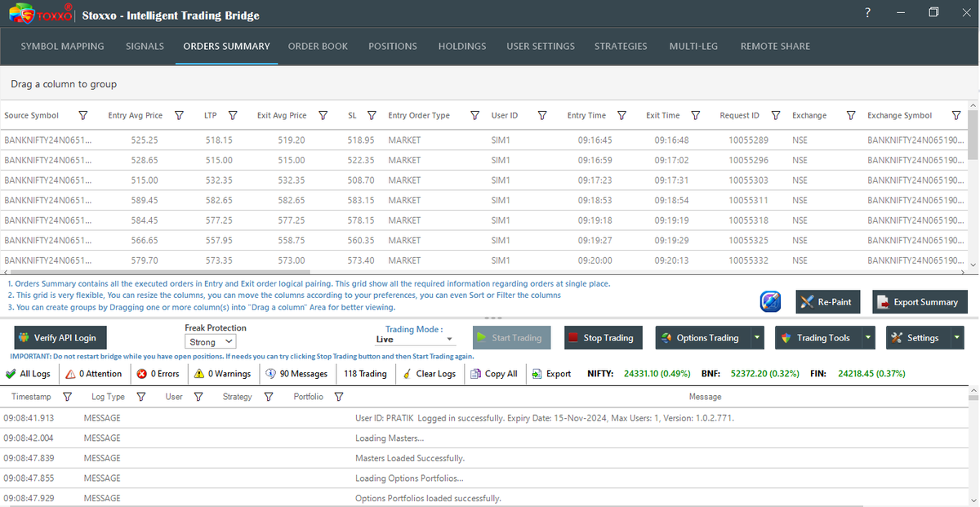The width and height of the screenshot is (980, 507).
Task: Switch to the Symbol Mapping tab
Action: (x=62, y=47)
